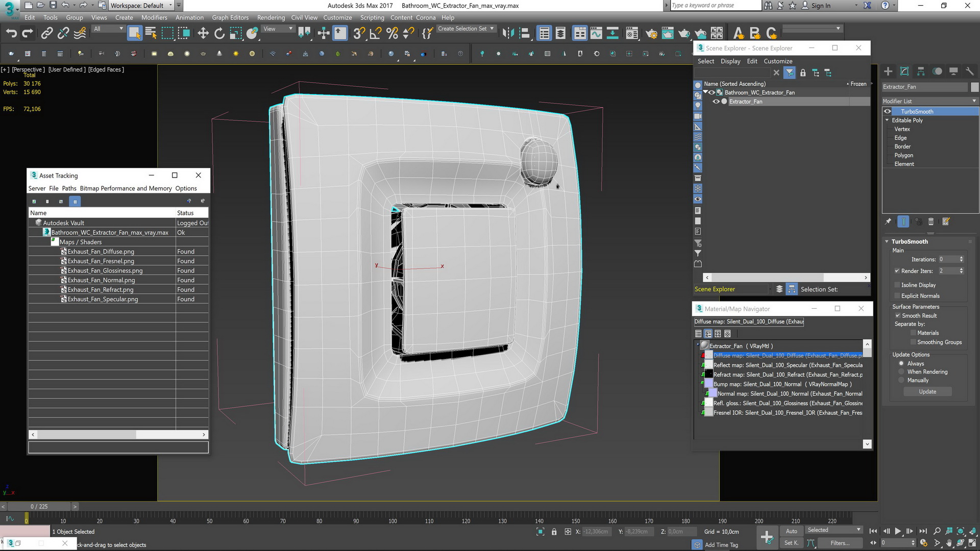This screenshot has height=551, width=980.
Task: Open the Modifiers menu
Action: [x=154, y=17]
